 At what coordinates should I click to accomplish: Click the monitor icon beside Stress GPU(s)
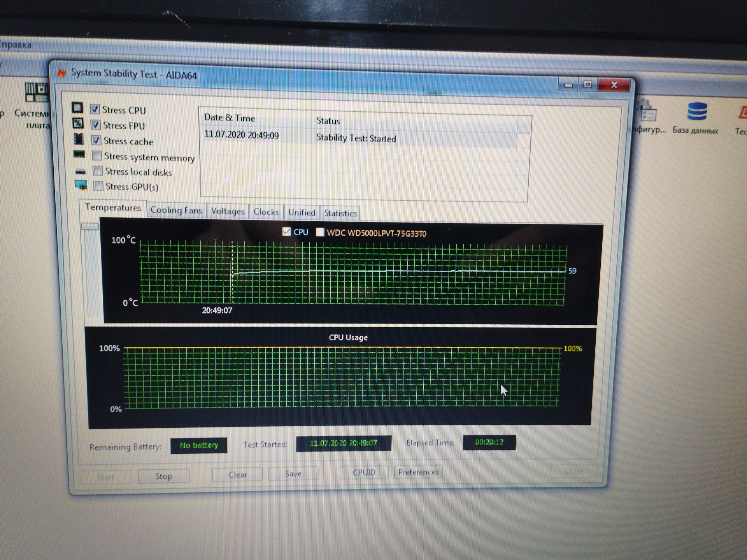[81, 185]
